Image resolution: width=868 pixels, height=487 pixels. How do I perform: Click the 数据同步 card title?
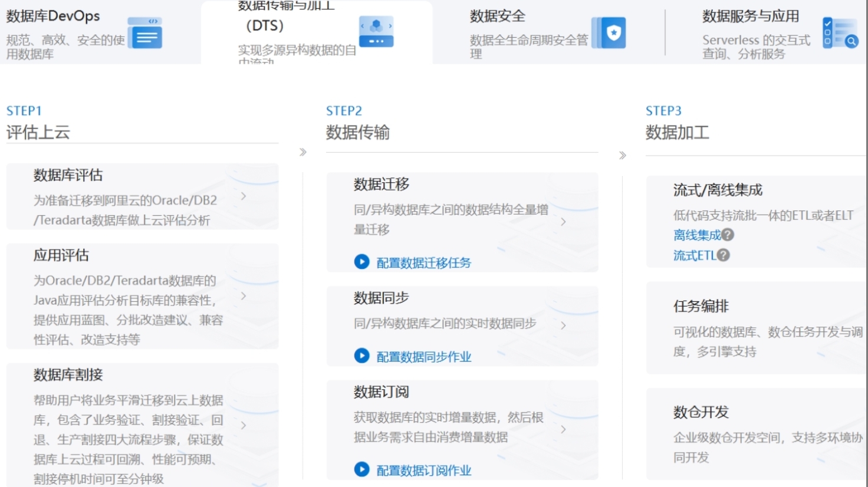point(382,298)
